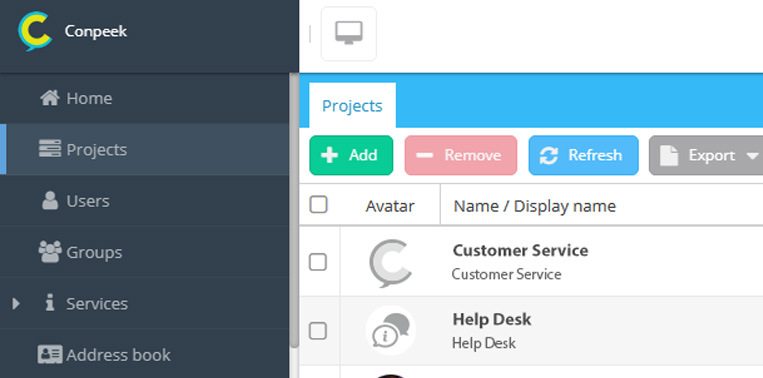Click the Conpeek brand name text

tap(96, 31)
